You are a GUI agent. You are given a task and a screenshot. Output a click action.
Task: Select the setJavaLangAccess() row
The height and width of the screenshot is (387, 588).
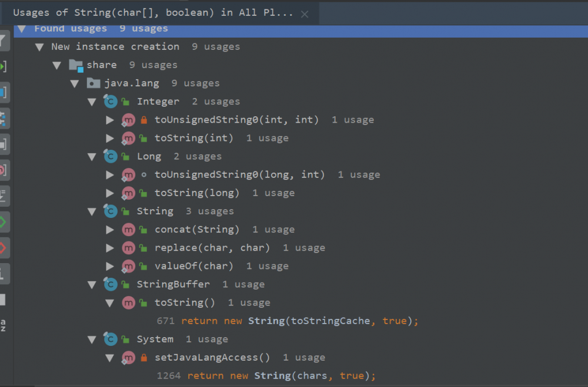pos(300,358)
